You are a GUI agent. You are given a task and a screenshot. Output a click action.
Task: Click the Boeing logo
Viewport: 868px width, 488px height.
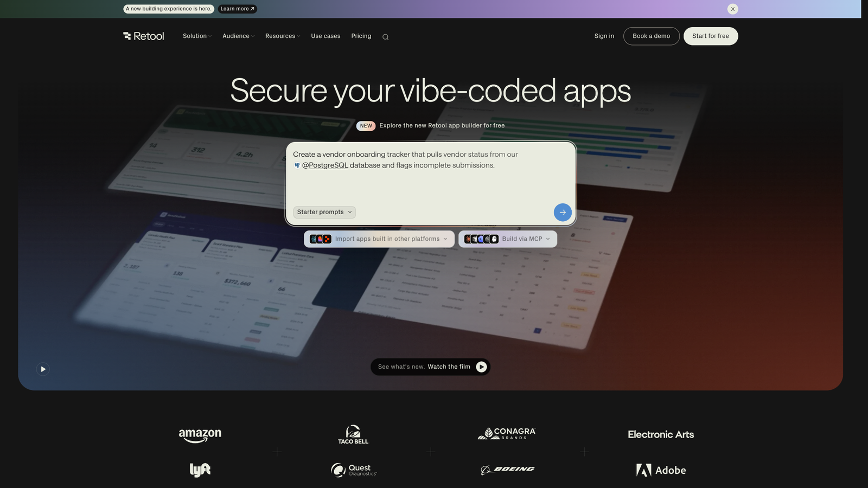507,470
